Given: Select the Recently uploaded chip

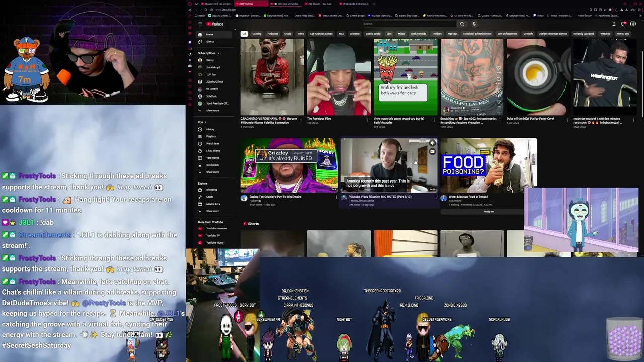Looking at the screenshot, I should pos(584,34).
